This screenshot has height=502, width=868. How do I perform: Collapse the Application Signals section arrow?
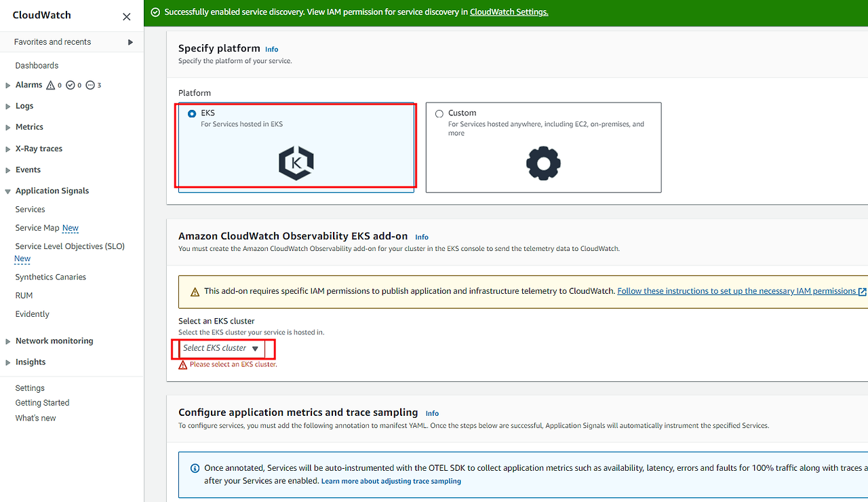point(7,191)
